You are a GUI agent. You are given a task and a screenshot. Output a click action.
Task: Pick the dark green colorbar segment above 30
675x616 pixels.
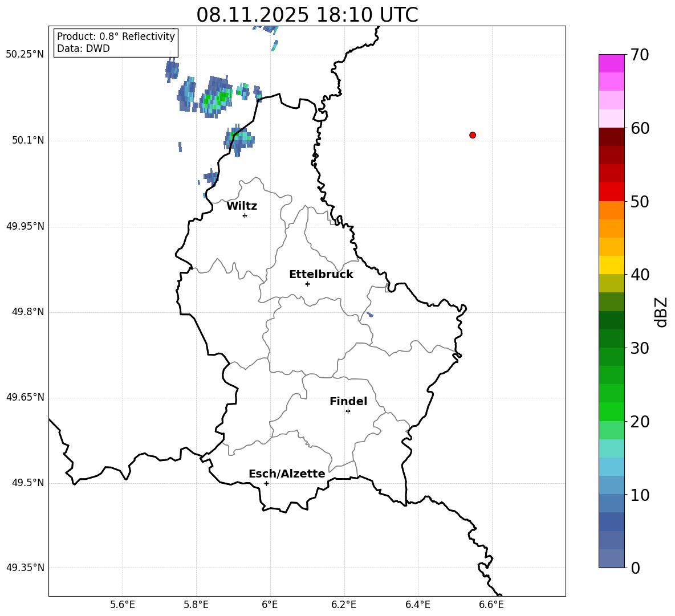click(611, 338)
